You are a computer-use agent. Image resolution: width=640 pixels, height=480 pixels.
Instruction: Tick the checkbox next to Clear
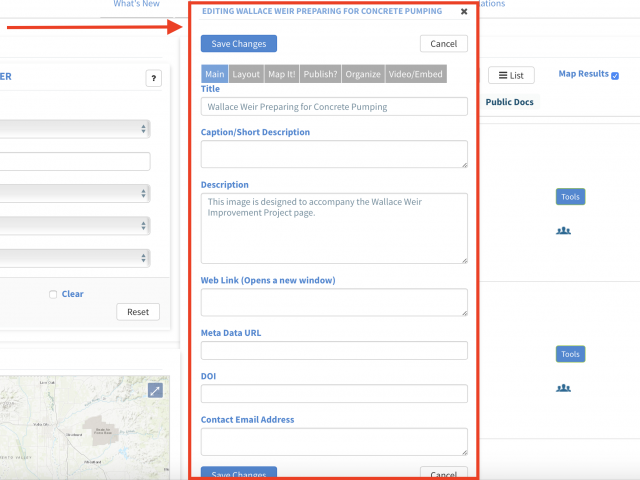(x=53, y=294)
